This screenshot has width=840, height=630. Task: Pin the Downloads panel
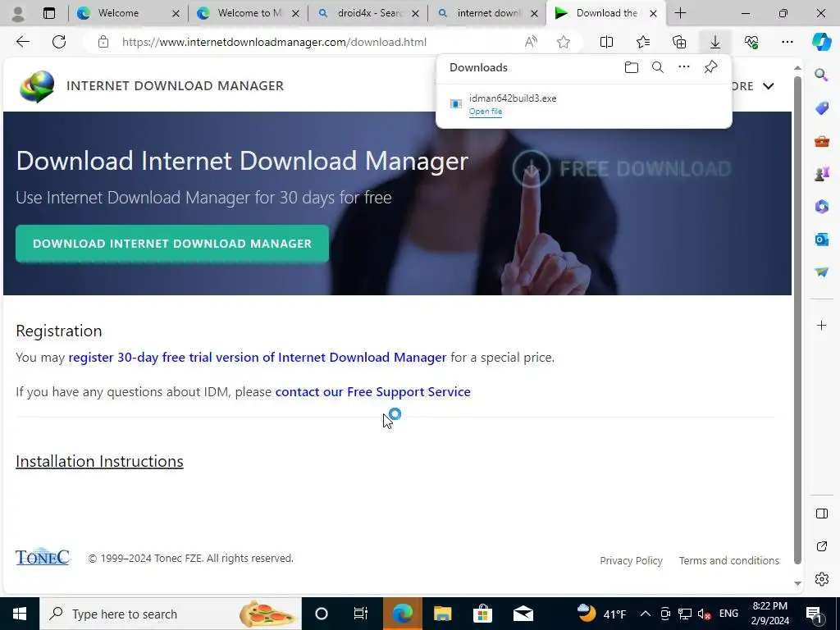710,67
